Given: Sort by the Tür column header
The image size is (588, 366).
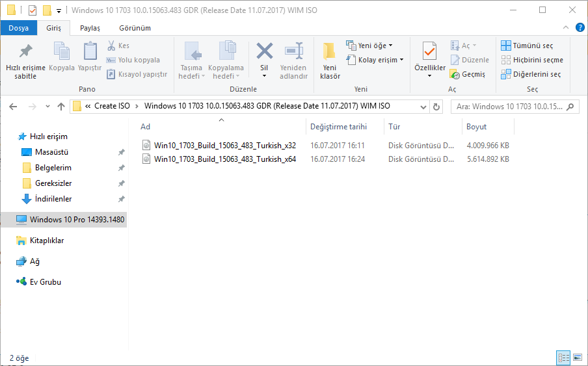Looking at the screenshot, I should click(423, 127).
